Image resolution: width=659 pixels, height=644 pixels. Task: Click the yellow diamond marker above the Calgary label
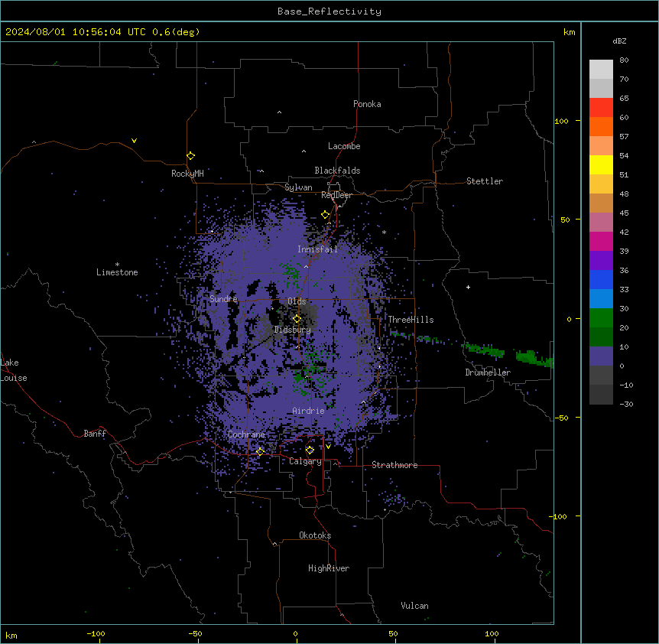pyautogui.click(x=310, y=450)
